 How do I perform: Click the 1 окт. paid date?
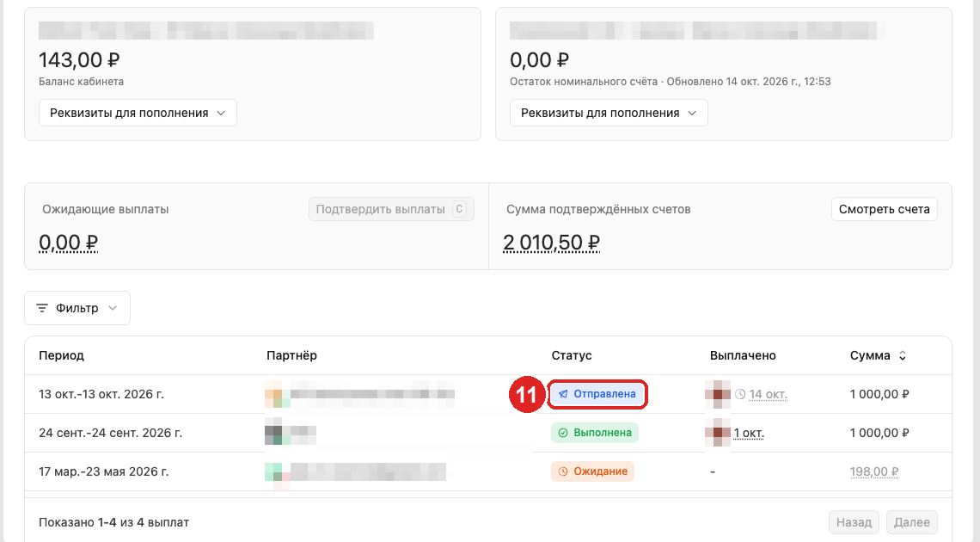749,434
